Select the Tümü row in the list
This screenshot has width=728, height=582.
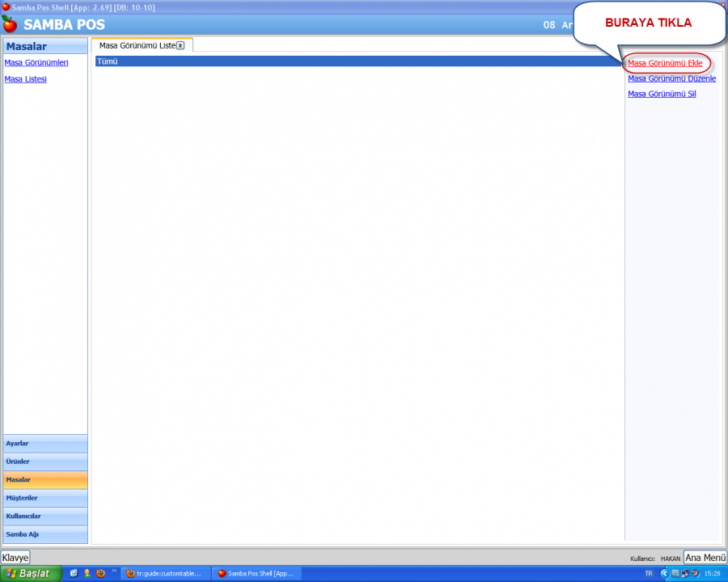(358, 61)
